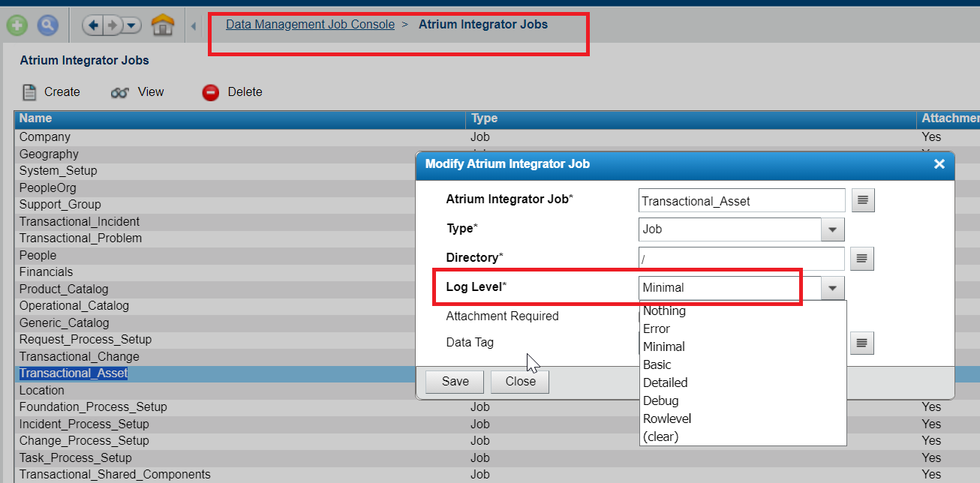The height and width of the screenshot is (483, 980).
Task: Click the Log Level field showing Minimal
Action: point(730,288)
